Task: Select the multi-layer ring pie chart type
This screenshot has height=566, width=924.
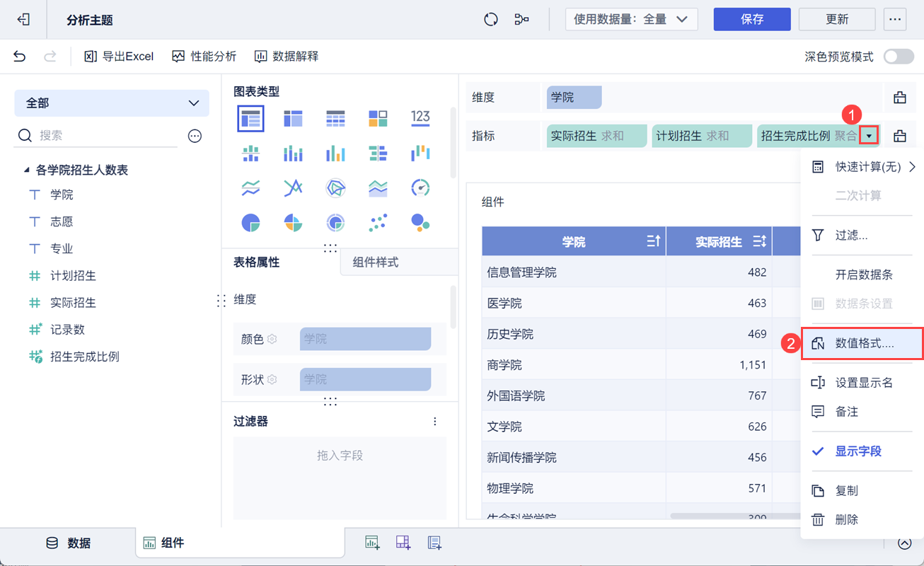Action: tap(335, 223)
